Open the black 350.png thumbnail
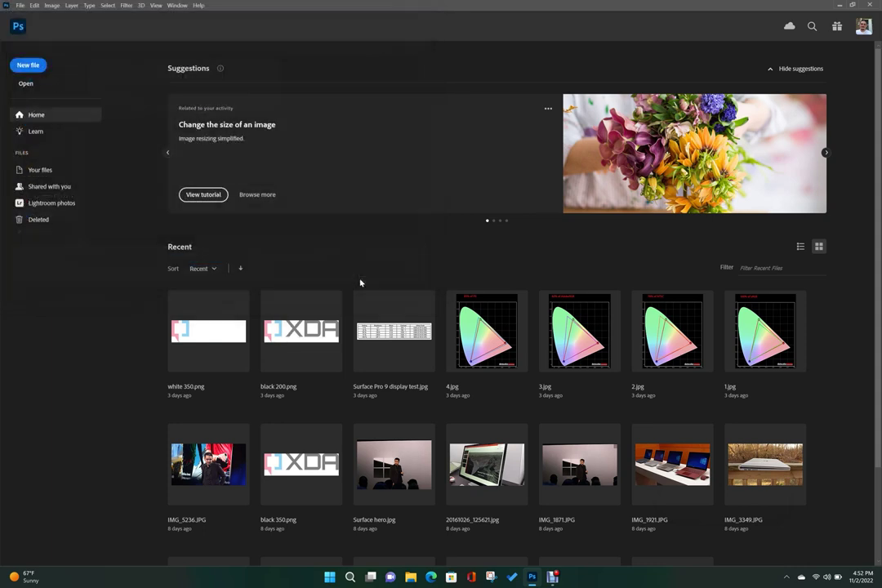The image size is (882, 588). click(x=301, y=464)
